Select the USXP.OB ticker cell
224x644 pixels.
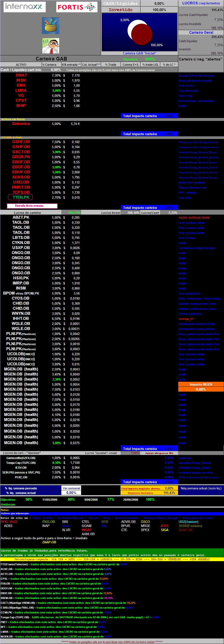tap(21, 248)
